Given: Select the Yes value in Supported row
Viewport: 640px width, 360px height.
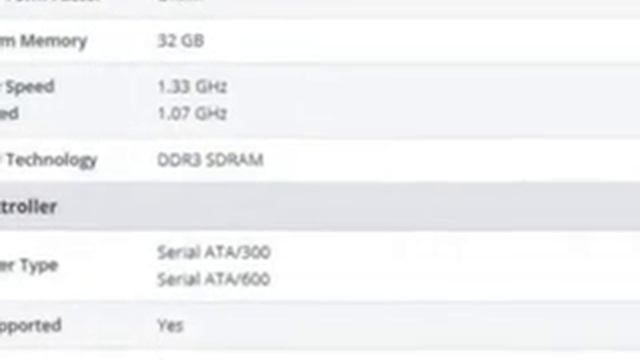Looking at the screenshot, I should 170,325.
